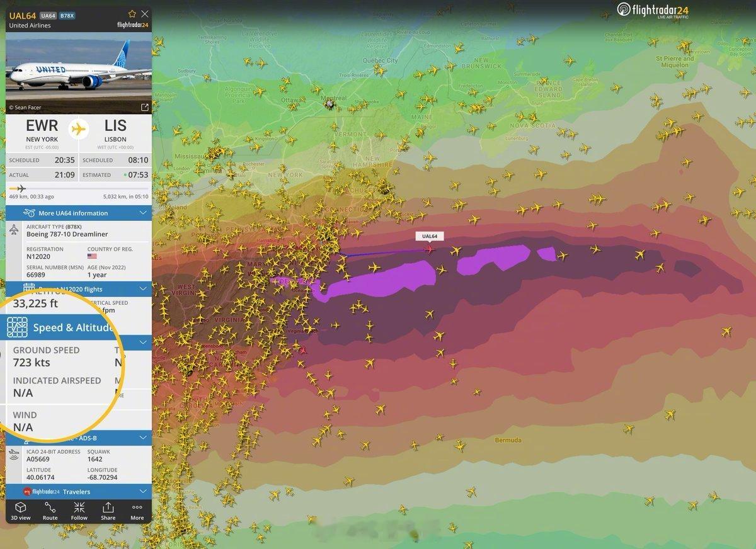This screenshot has width=756, height=549.
Task: Share this flight
Action: (x=108, y=511)
